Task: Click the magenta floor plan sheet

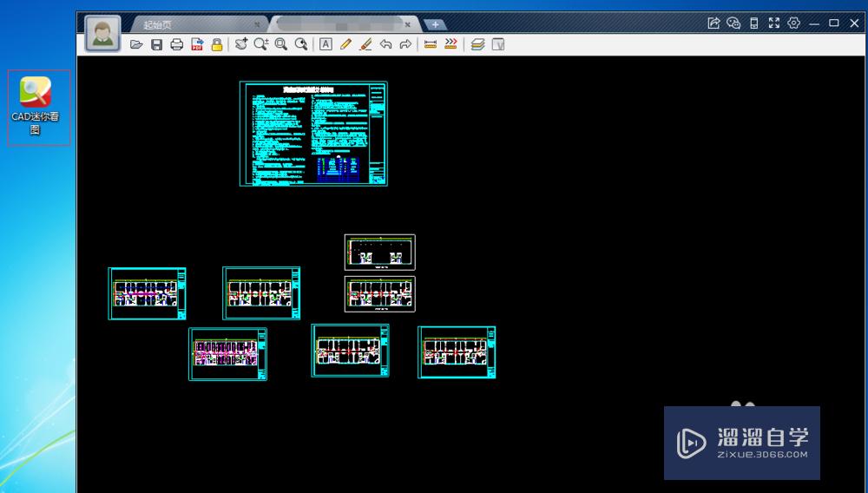Action: 227,354
